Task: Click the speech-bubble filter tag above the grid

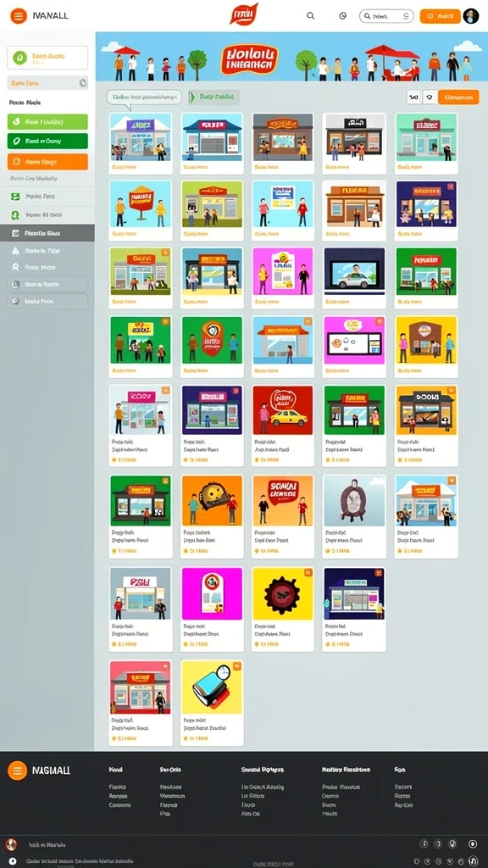Action: pyautogui.click(x=144, y=97)
